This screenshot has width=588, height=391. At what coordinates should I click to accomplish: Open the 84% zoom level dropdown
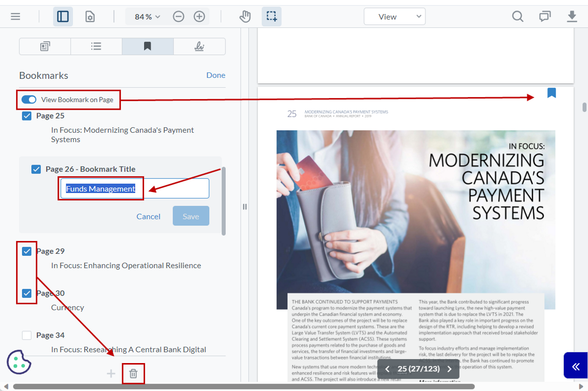click(146, 16)
